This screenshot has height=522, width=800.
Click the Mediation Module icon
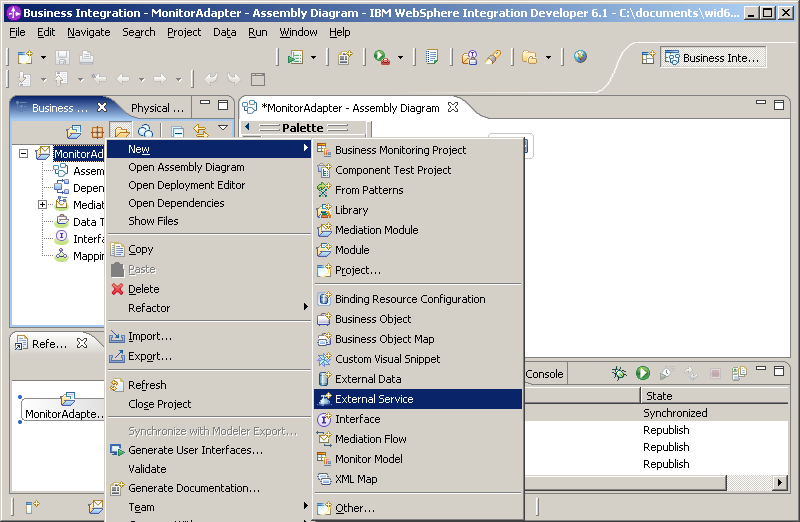tap(324, 230)
